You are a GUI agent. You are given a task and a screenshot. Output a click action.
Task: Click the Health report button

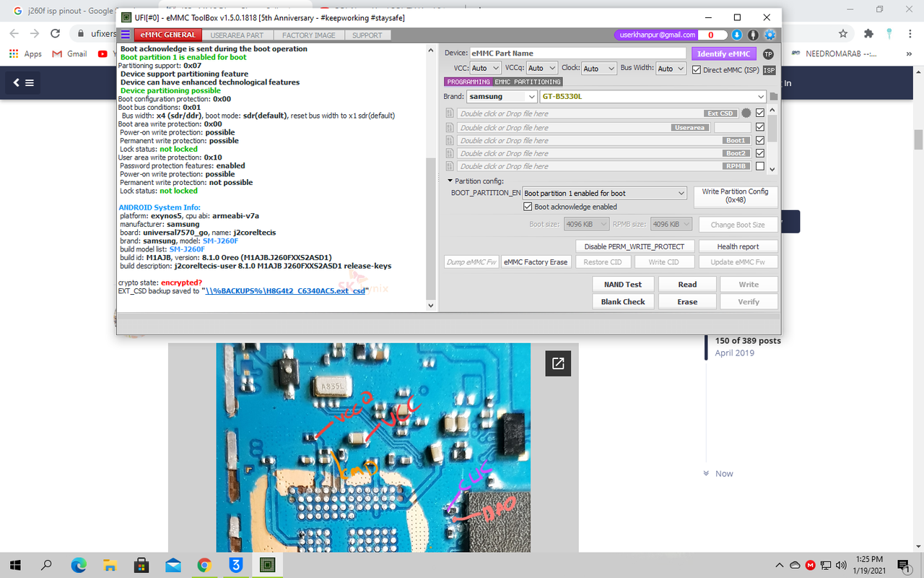pyautogui.click(x=738, y=246)
